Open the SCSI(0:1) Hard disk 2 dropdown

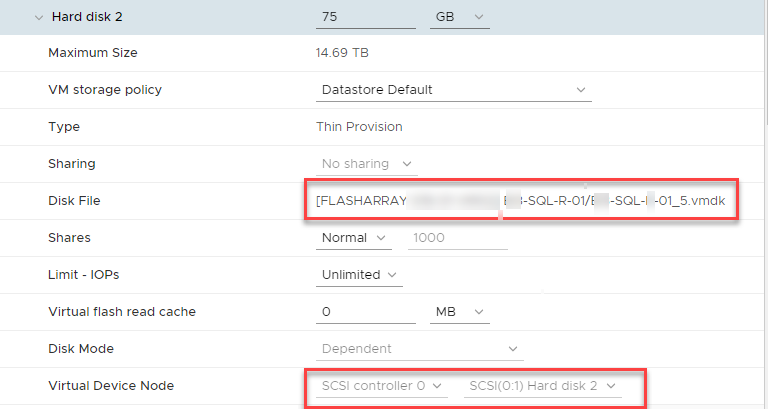point(543,386)
